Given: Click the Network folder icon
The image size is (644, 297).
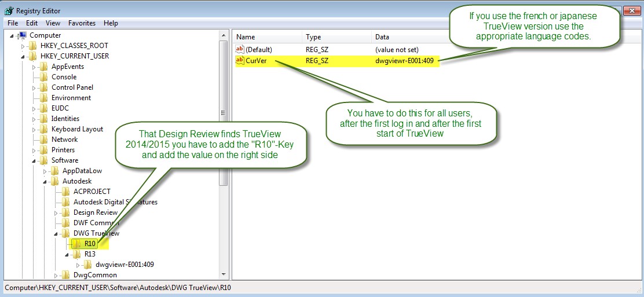Looking at the screenshot, I should point(45,140).
